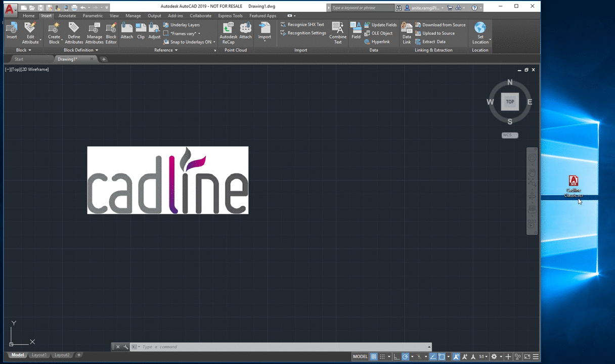This screenshot has height=364, width=615.
Task: Open the Data Link manager
Action: pos(407,32)
